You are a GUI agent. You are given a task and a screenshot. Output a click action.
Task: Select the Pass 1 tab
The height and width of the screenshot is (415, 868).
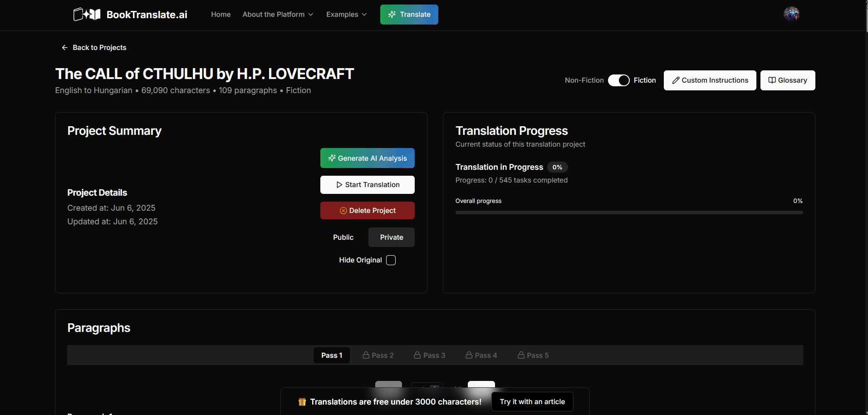pyautogui.click(x=332, y=356)
